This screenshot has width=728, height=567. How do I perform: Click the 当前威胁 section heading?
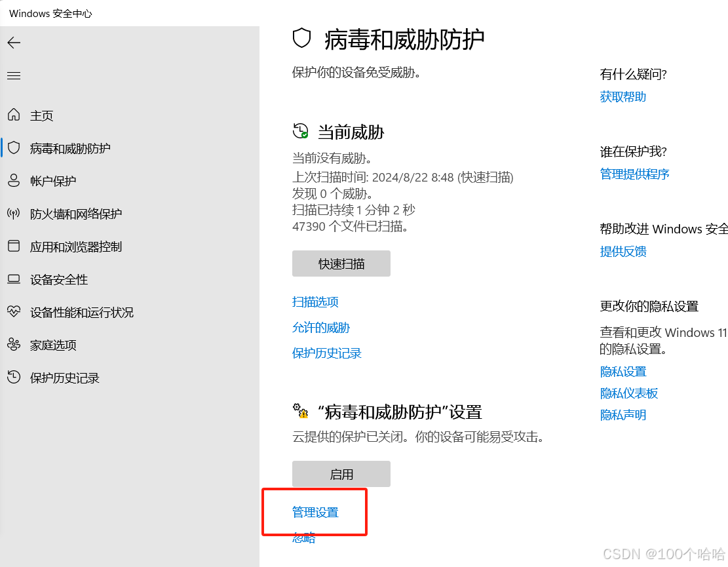351,132
